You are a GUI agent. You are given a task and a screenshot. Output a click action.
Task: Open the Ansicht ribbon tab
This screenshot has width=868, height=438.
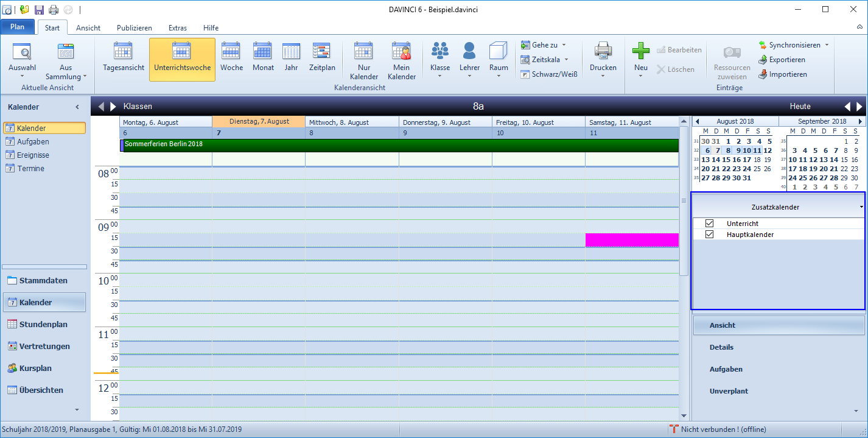pos(88,27)
